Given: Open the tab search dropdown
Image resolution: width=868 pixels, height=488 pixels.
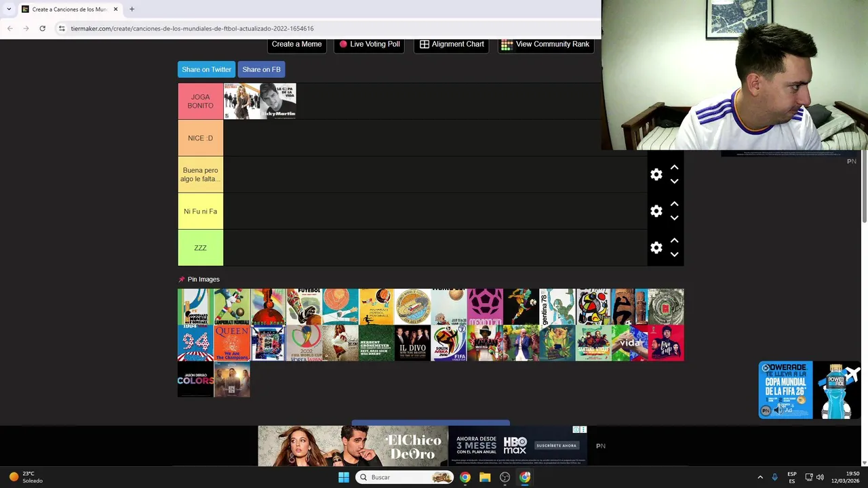Looking at the screenshot, I should coord(8,9).
